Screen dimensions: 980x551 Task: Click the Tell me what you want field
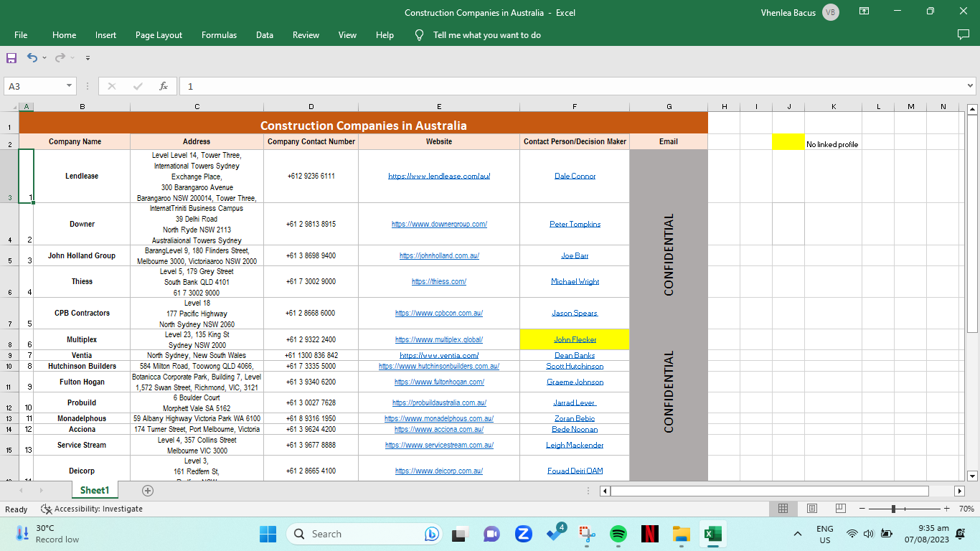point(486,35)
